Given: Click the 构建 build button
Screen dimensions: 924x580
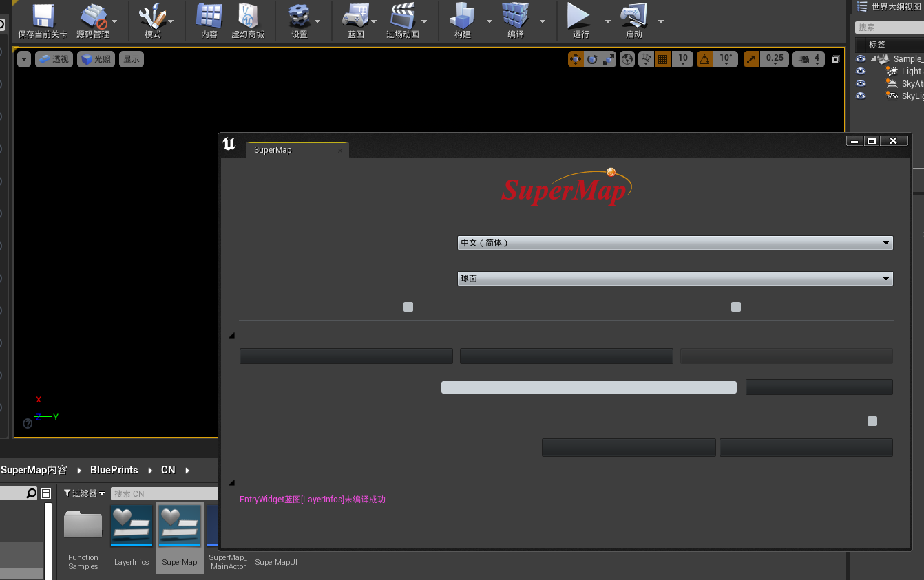Looking at the screenshot, I should point(463,21).
